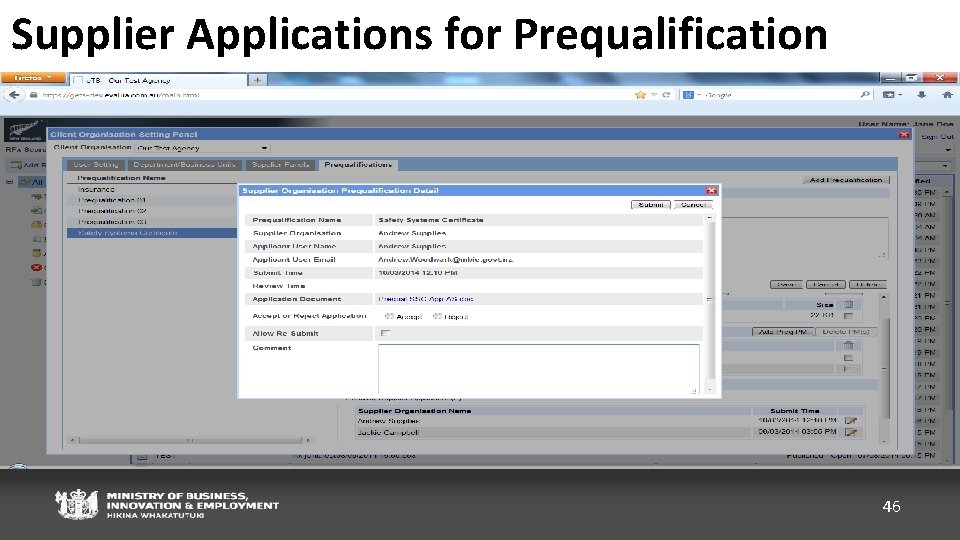The width and height of the screenshot is (960, 540).
Task: Switch to the Supplier Panels tab
Action: [x=280, y=165]
